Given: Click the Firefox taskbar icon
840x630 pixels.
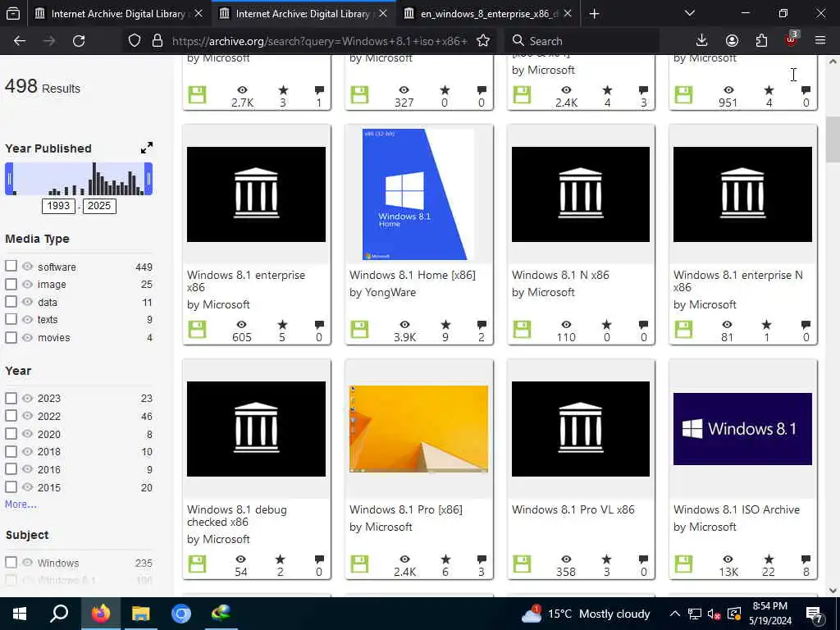Looking at the screenshot, I should point(100,614).
